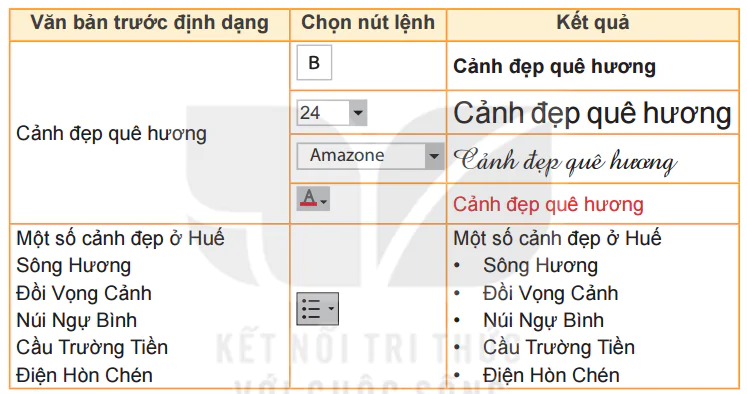747x394 pixels.
Task: Click the header 'Văn bản trước định dạng'
Action: click(150, 23)
